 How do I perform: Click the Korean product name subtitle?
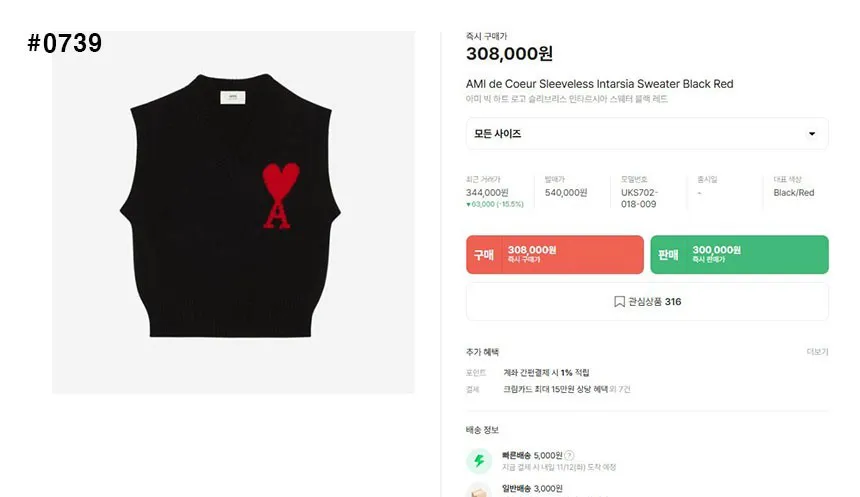coord(567,99)
